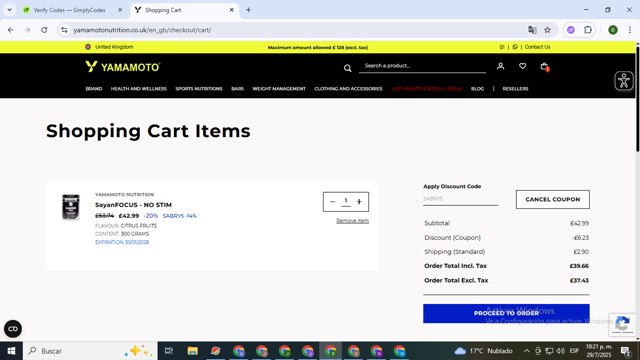Open HEALTH AND WELLNESS menu
This screenshot has width=640, height=360.
click(139, 89)
